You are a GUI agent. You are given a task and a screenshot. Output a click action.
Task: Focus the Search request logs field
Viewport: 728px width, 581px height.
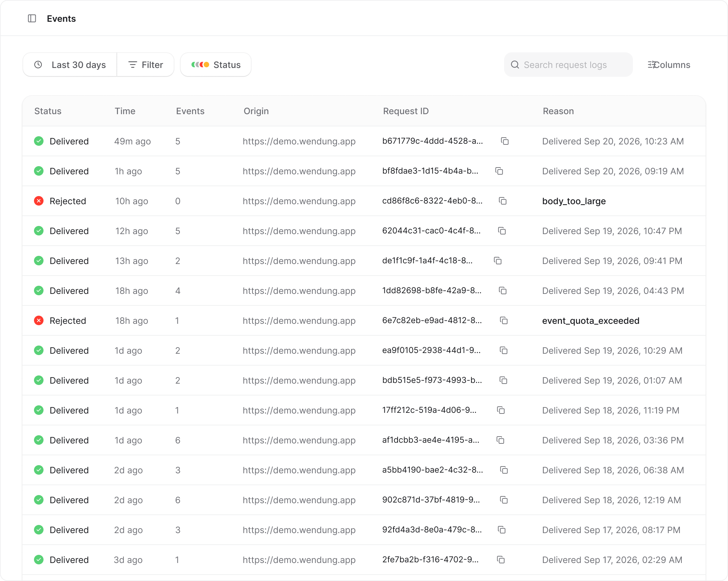tap(568, 65)
